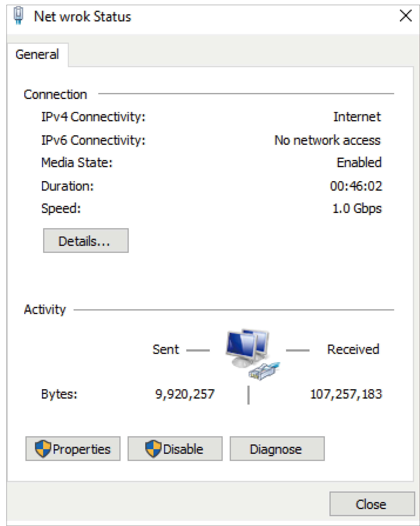Close the dialog using the X icon
The height and width of the screenshot is (526, 420).
[x=406, y=16]
